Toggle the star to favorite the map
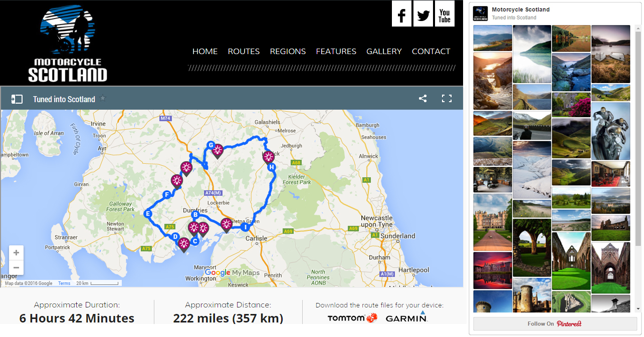This screenshot has height=337, width=644. (103, 98)
